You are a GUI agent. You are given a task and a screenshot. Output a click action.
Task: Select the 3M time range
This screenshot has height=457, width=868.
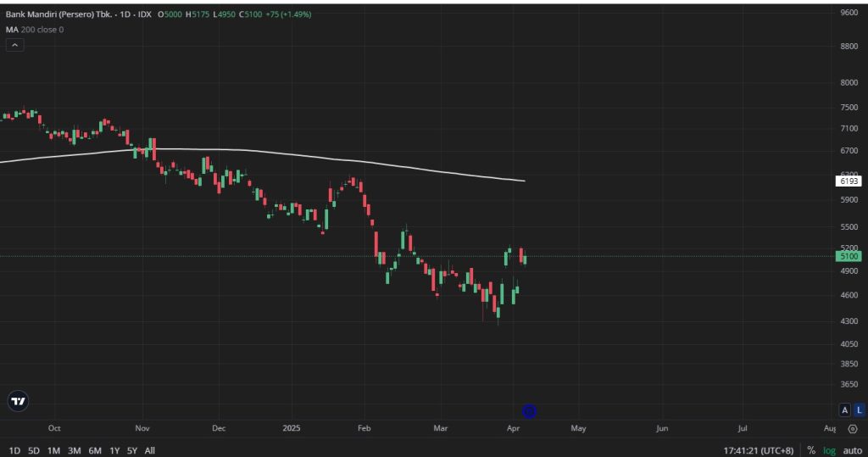[x=75, y=450]
